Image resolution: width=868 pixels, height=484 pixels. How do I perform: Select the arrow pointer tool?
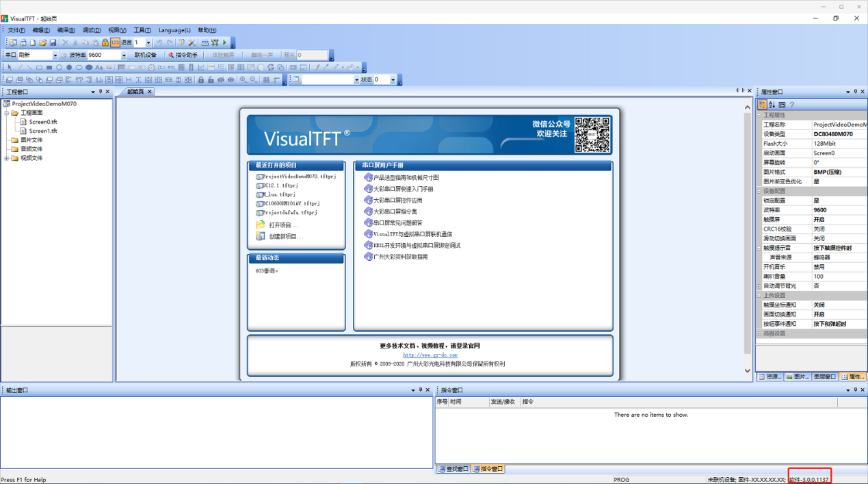click(x=10, y=67)
